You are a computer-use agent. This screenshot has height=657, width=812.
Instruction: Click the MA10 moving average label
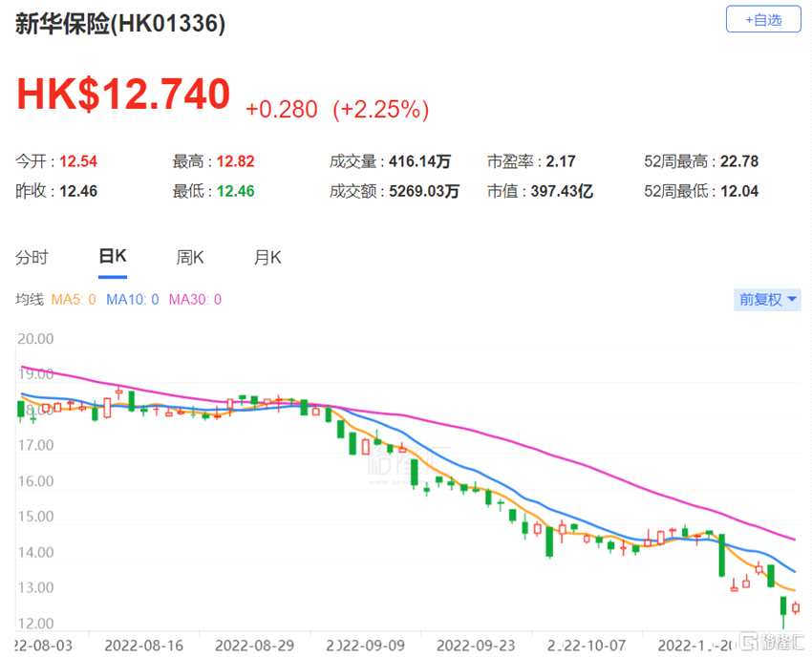coord(133,299)
